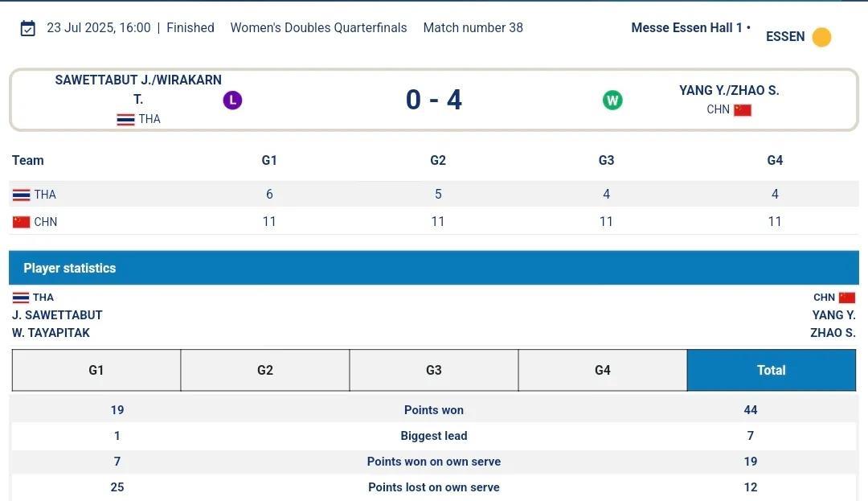Click the yellow ESSEN circle icon
868x501 pixels.
pyautogui.click(x=821, y=37)
